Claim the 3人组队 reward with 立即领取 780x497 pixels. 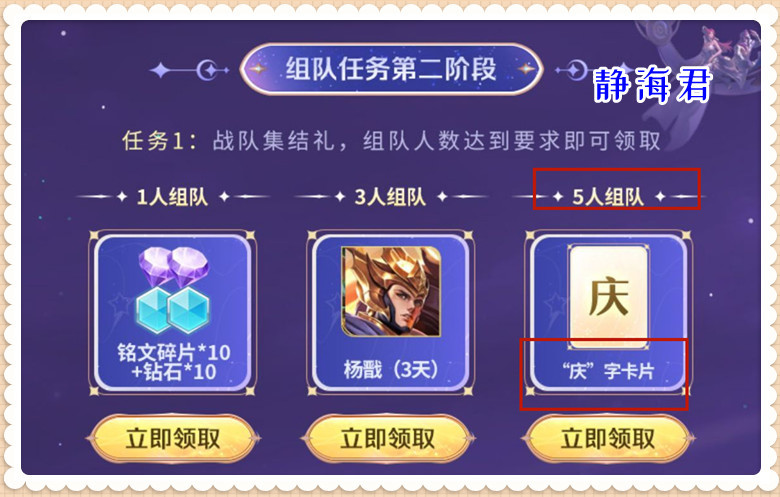coord(388,438)
